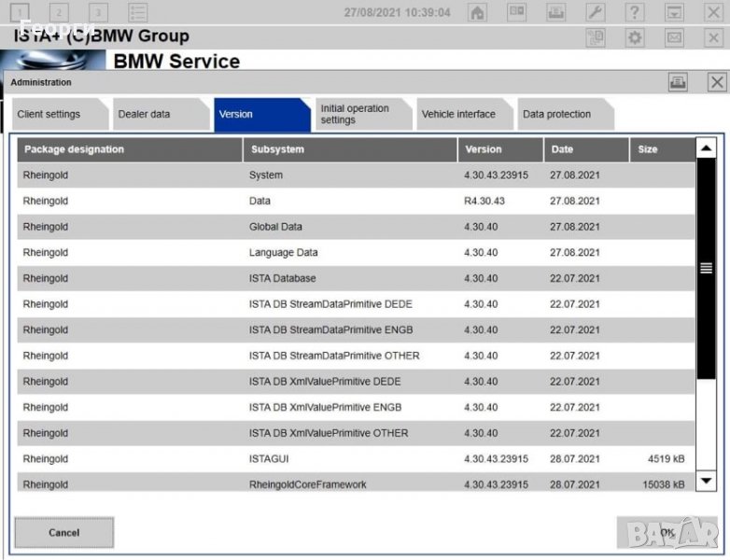Click the checklist icon at top left

point(138,13)
